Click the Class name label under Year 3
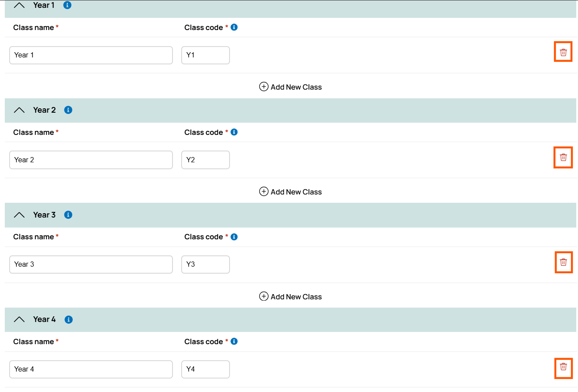This screenshot has height=392, width=578. click(x=34, y=237)
